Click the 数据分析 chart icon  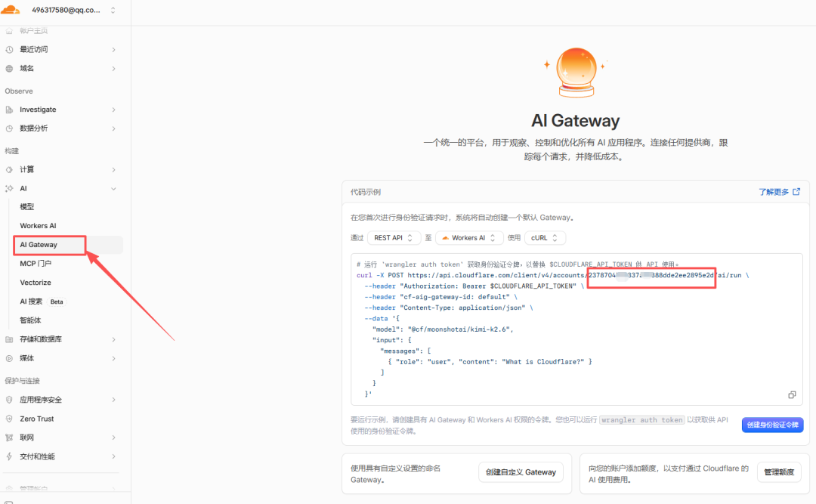pos(9,128)
